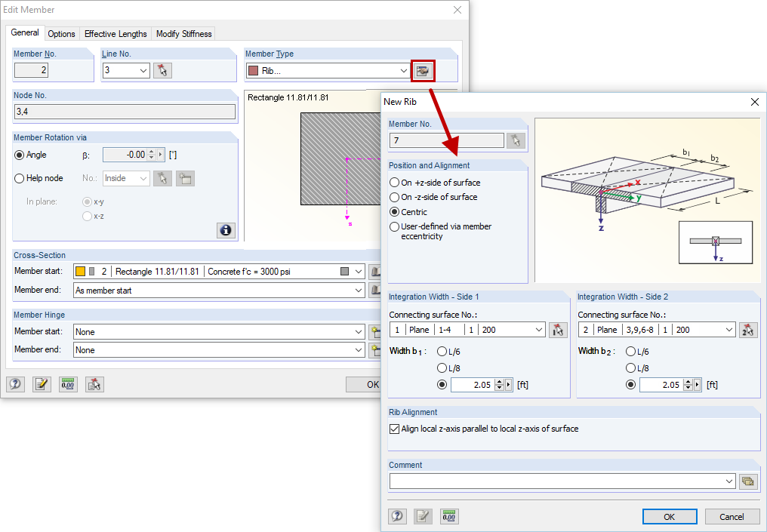This screenshot has width=767, height=532.
Task: Choose On +z-side of surface alignment
Action: tap(393, 182)
